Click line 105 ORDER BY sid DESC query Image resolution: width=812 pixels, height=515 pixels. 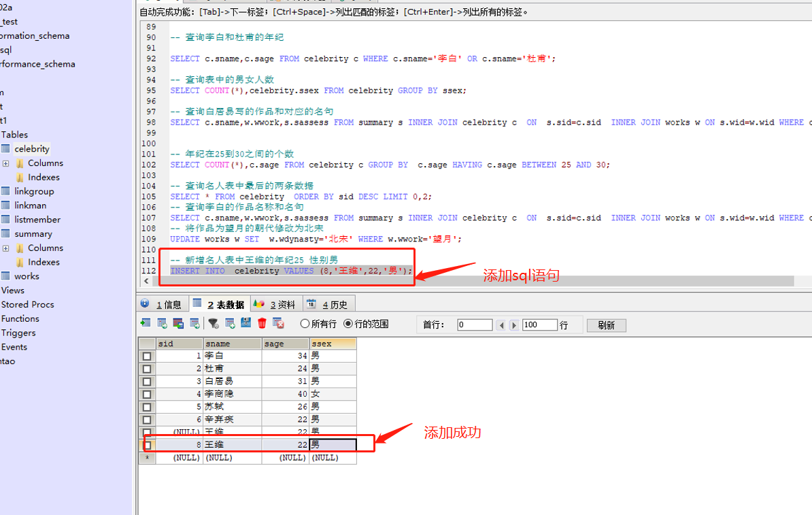[301, 197]
